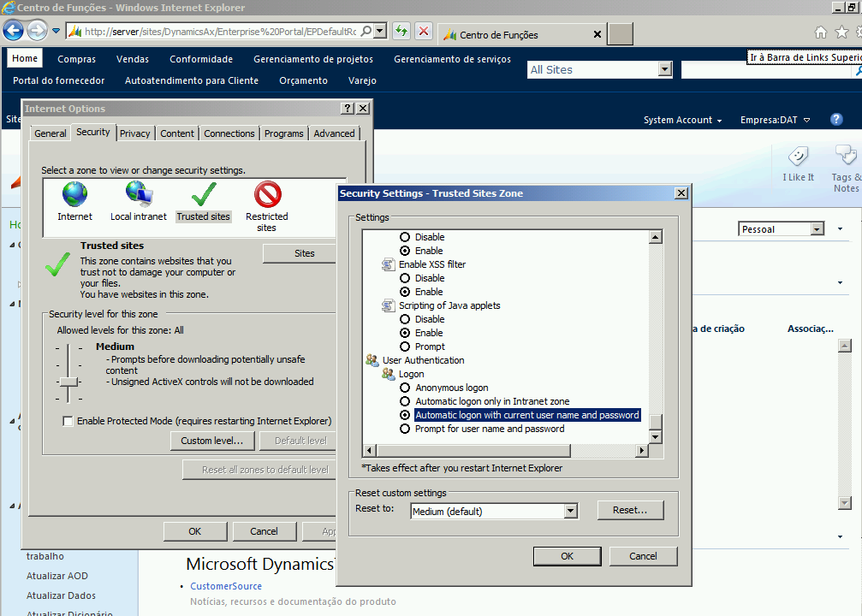Click the browser Forward arrow button

[38, 31]
